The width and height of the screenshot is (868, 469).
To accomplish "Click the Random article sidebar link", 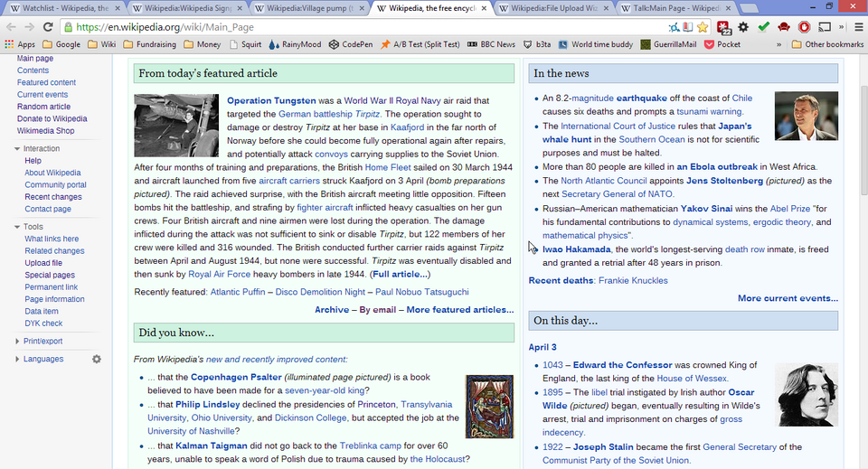I will [43, 107].
